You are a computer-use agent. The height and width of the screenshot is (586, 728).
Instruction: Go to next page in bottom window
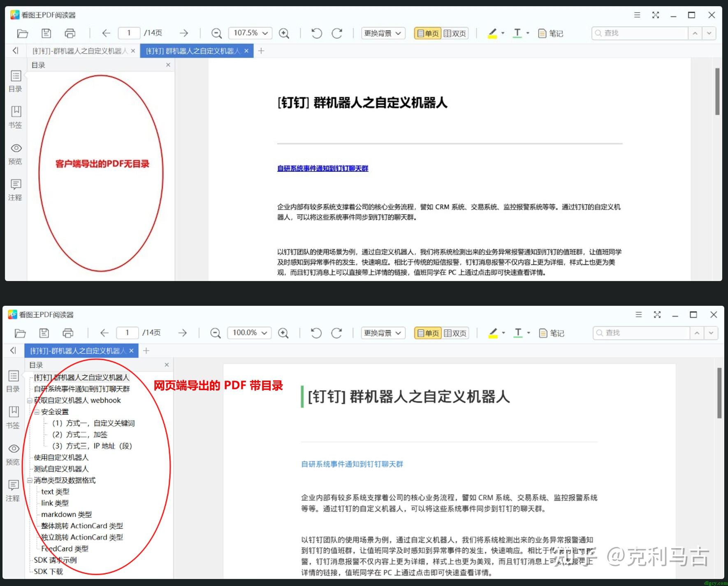coord(183,333)
